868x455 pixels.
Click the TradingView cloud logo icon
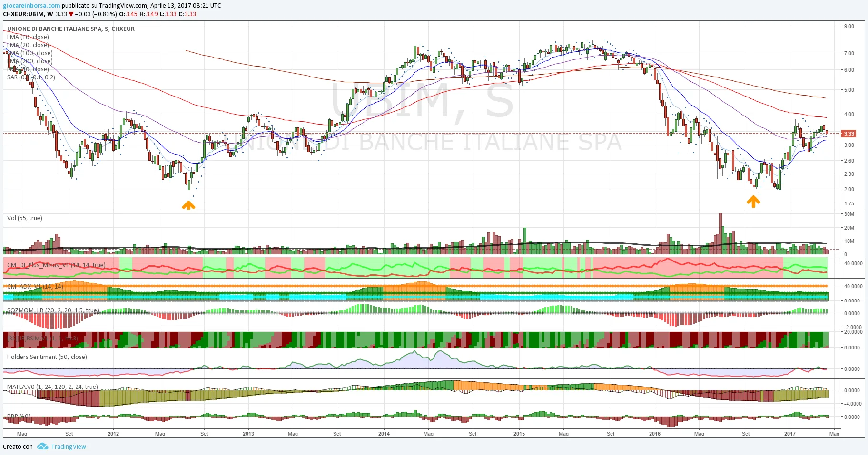click(x=42, y=446)
